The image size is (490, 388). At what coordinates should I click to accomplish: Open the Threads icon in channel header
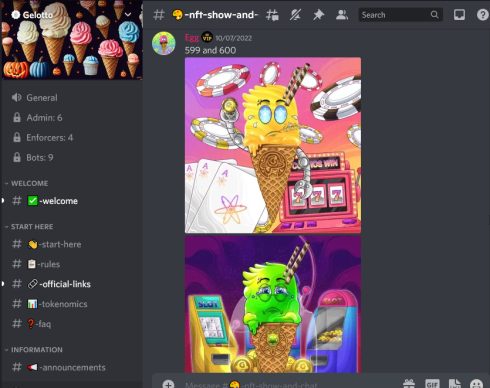click(x=272, y=15)
